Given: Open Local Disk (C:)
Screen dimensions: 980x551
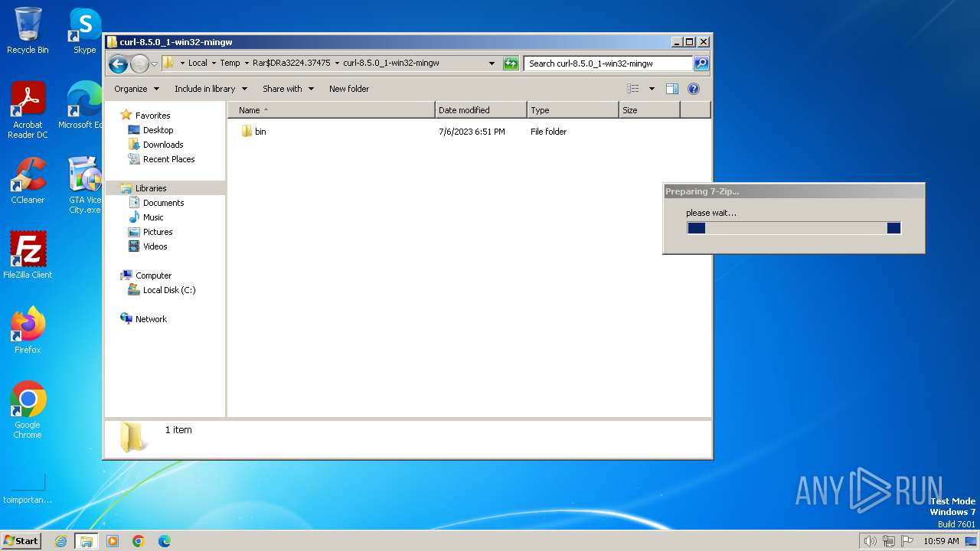Looking at the screenshot, I should click(x=168, y=290).
